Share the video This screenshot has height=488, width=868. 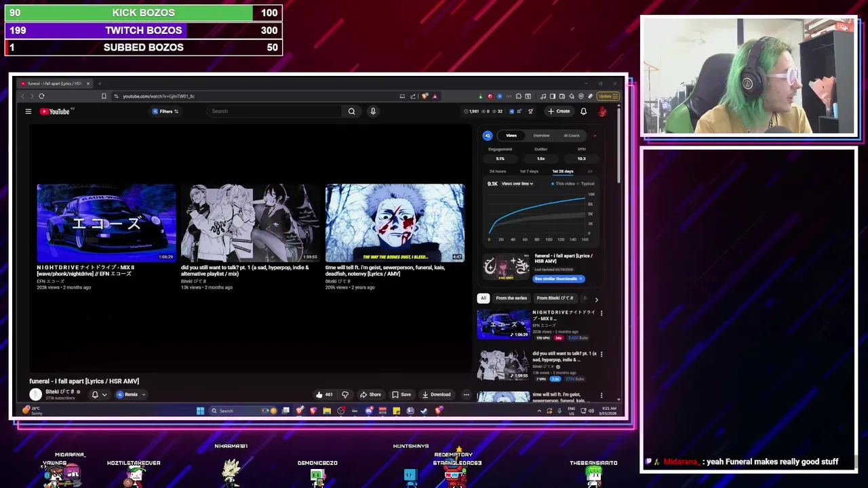(x=370, y=394)
